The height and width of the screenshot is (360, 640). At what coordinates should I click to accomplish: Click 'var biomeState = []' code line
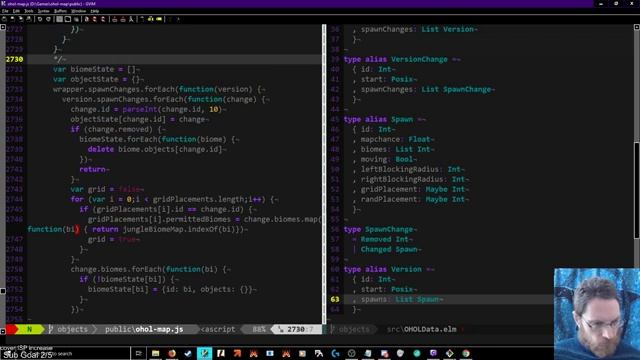coord(96,69)
